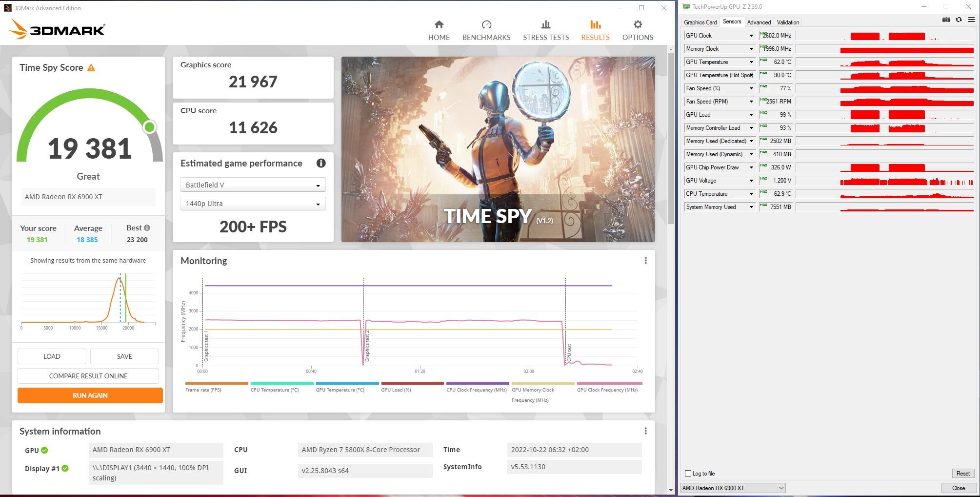Click the Average score 18 385
The width and height of the screenshot is (980, 497).
tap(87, 240)
